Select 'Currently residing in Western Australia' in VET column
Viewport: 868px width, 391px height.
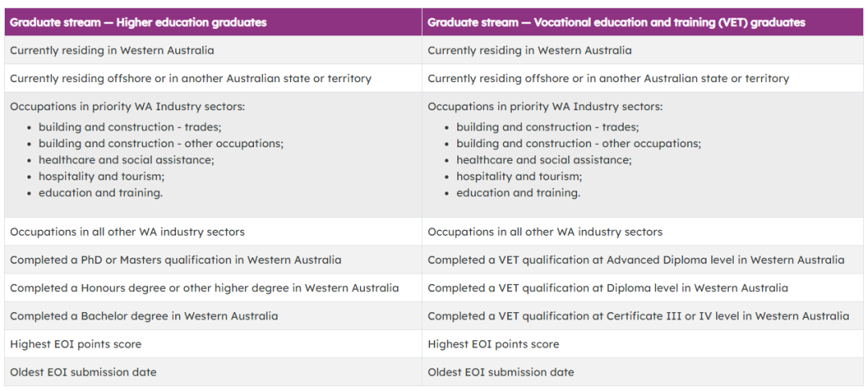click(529, 51)
